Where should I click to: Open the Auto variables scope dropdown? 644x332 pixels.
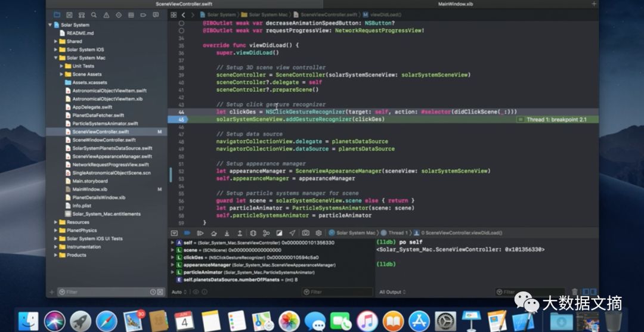coord(179,292)
